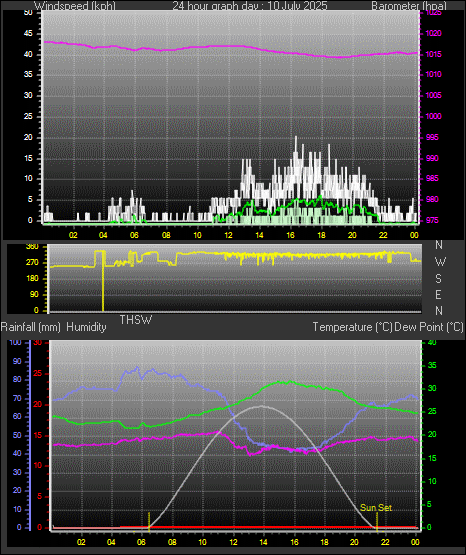Click the 'Humidity' label
This screenshot has height=555, width=466.
click(86, 327)
